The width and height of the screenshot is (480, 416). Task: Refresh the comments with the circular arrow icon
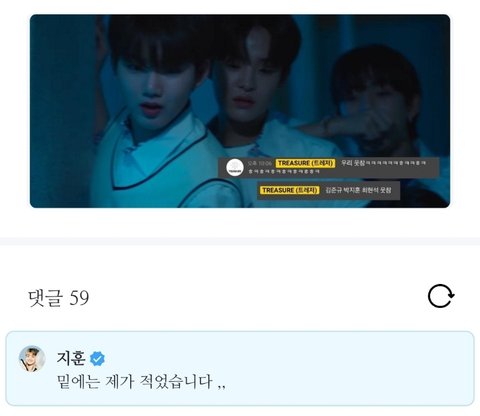click(441, 296)
